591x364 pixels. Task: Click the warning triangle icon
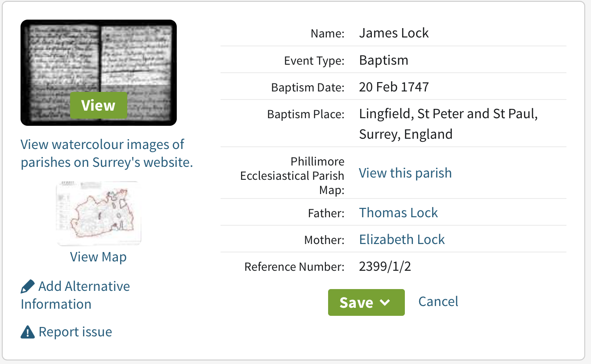tap(28, 332)
